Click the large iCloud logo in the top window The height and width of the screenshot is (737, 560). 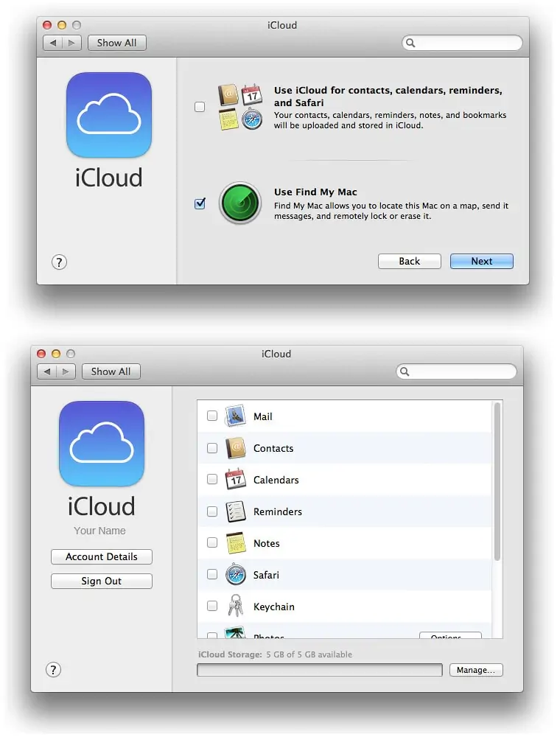109,115
